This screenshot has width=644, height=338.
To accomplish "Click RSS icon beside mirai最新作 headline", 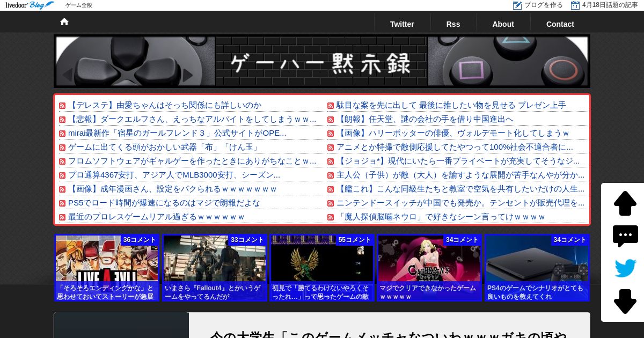I will 62,134.
